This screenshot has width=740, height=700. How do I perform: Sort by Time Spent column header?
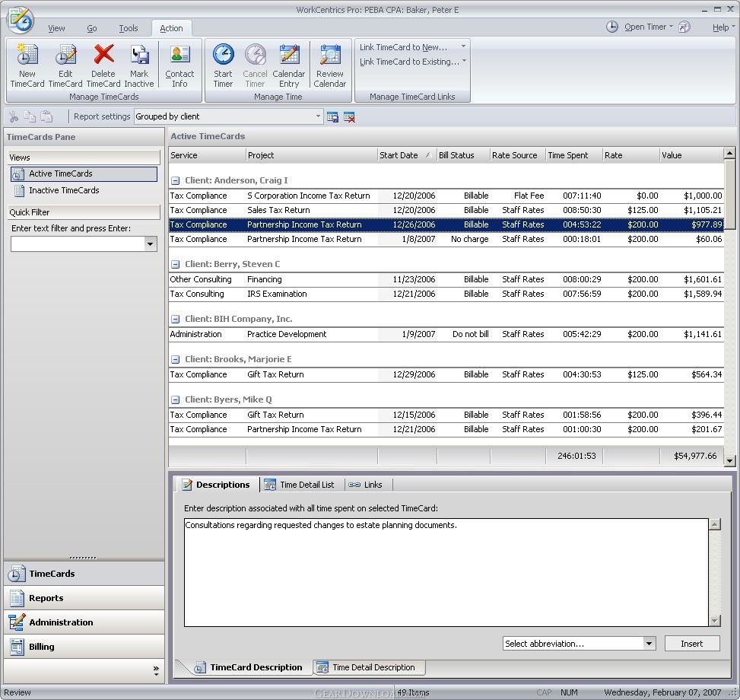[574, 155]
